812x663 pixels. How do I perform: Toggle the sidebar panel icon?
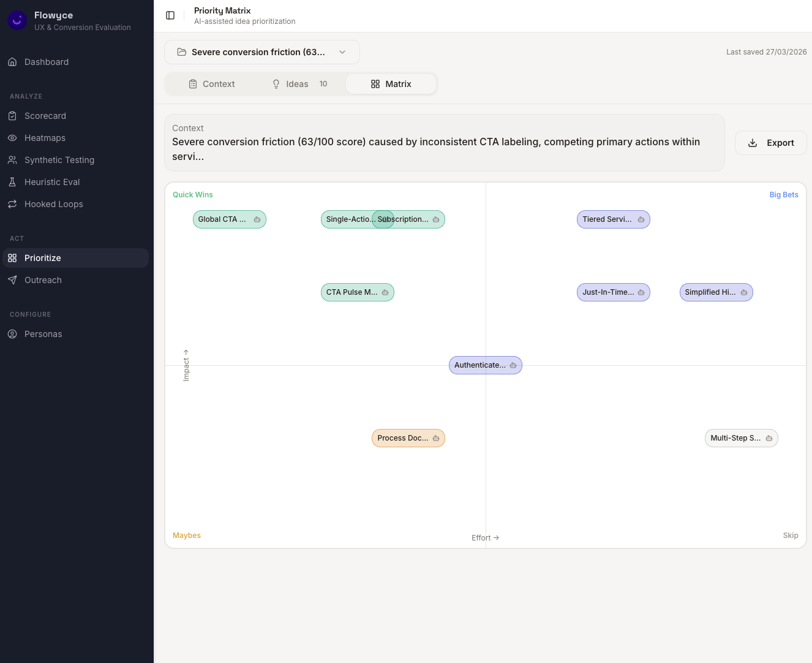pos(170,15)
